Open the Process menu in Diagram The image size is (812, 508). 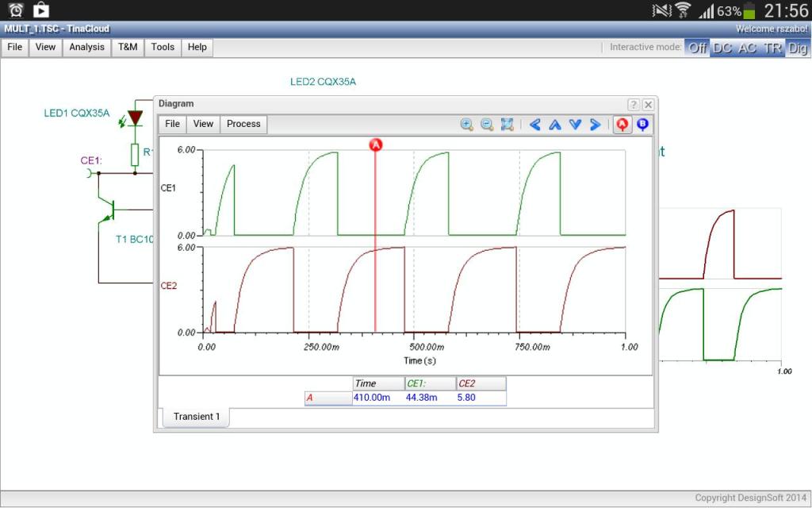tap(243, 124)
